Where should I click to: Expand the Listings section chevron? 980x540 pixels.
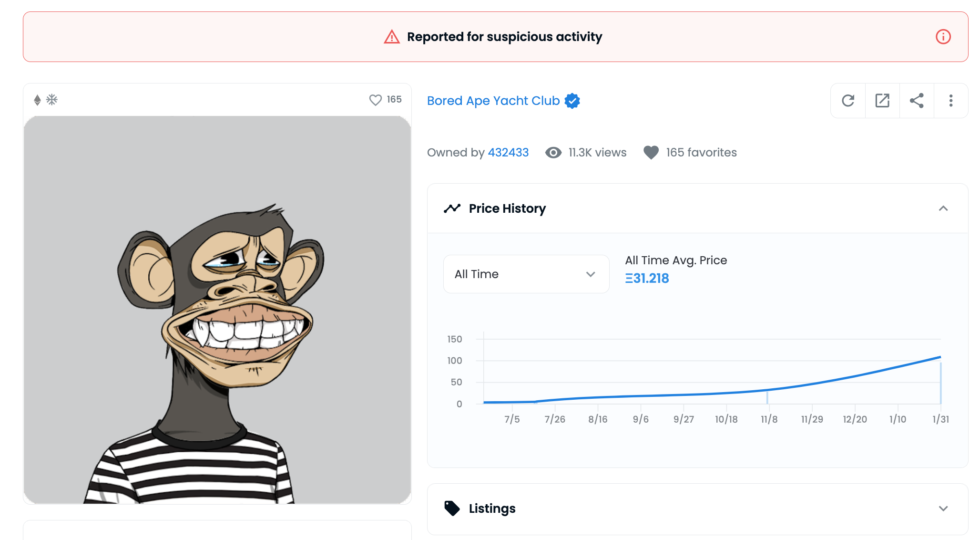[x=943, y=509]
